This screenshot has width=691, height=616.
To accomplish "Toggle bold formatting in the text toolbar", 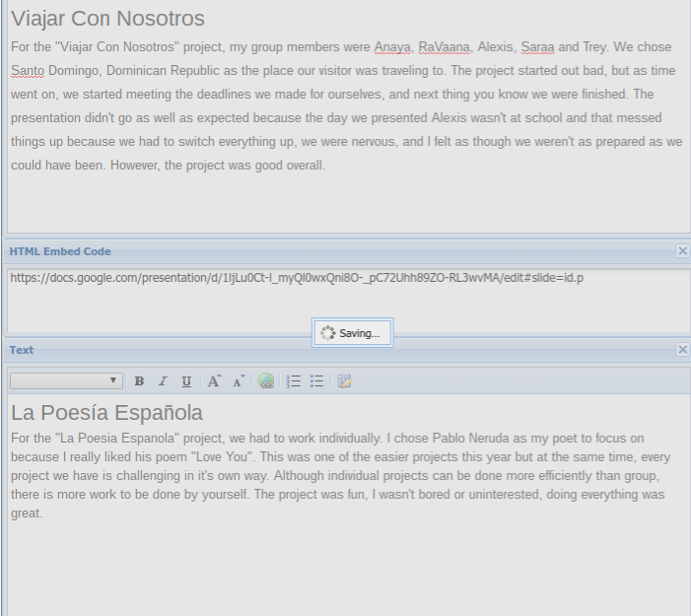I will (139, 381).
